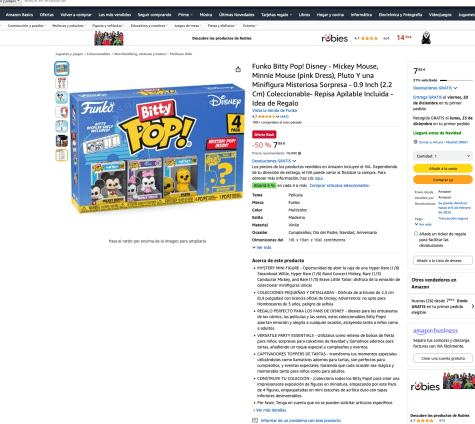The width and height of the screenshot is (475, 424).
Task: Click the amazon business logo
Action: 435,331
